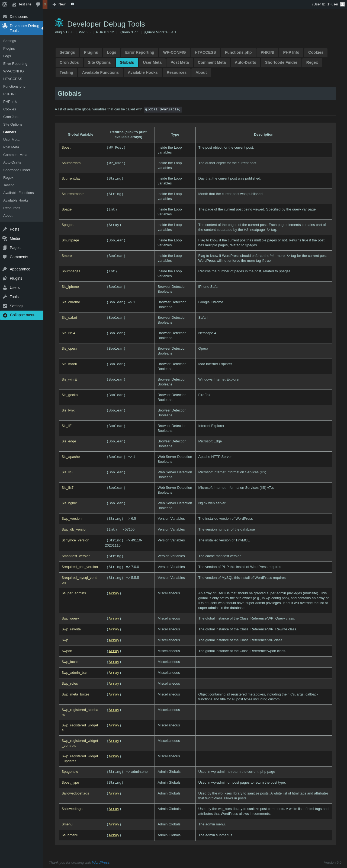Select the Available Hooks tab
Viewport: 347px width, 868px height.
143,72
